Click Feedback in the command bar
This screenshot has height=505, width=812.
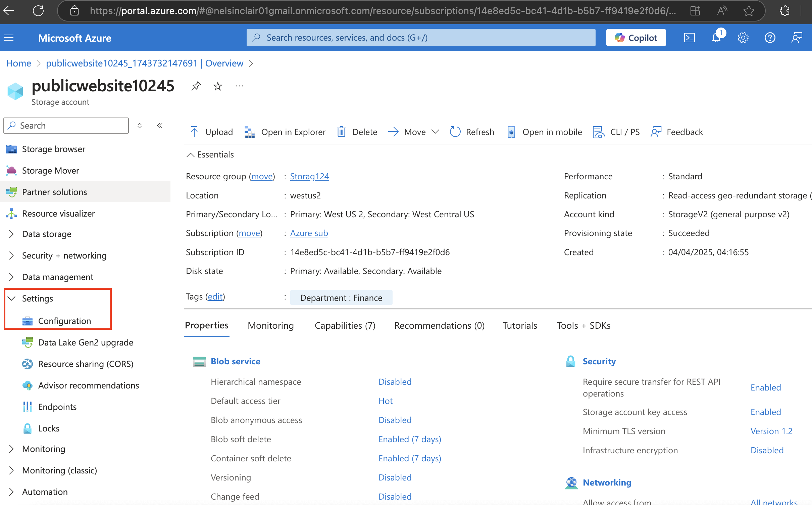coord(676,132)
